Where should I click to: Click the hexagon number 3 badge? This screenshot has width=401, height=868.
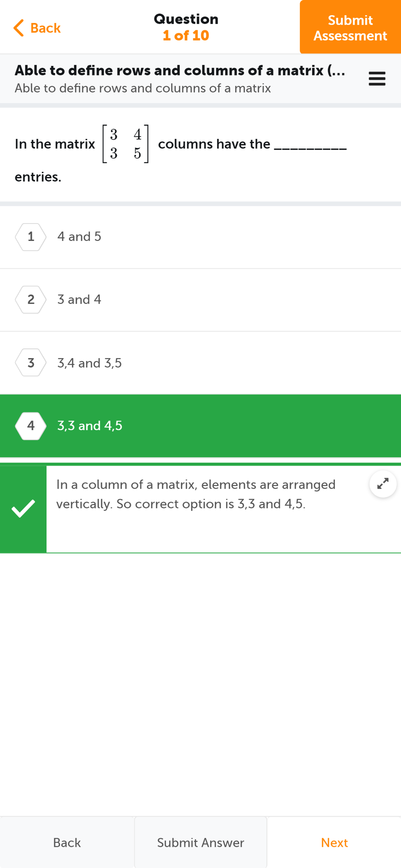coord(31,363)
